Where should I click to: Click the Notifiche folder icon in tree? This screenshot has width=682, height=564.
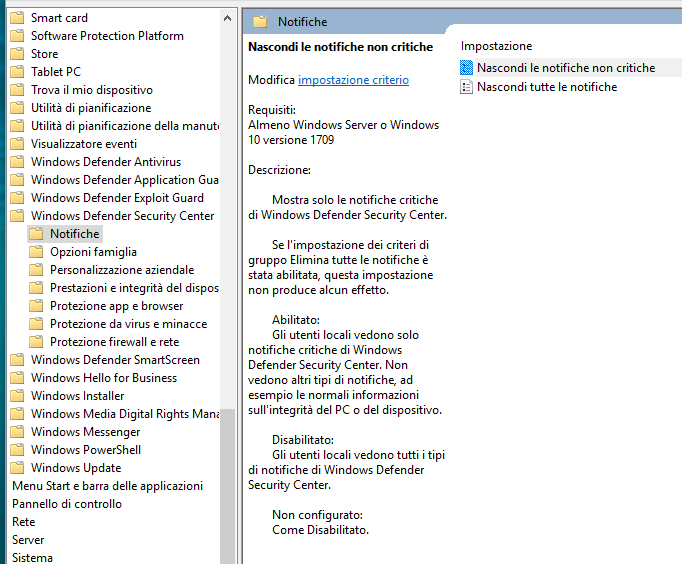pos(36,234)
